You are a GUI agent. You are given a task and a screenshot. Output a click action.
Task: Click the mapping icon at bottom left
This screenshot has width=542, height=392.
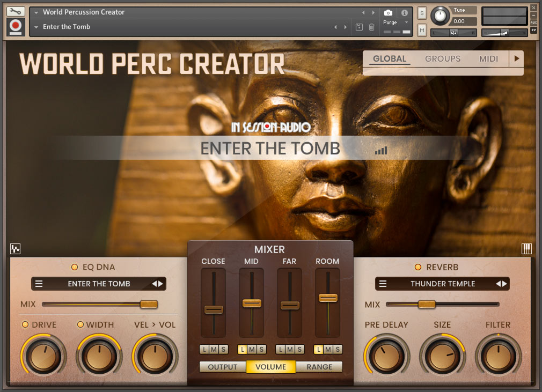(x=15, y=248)
